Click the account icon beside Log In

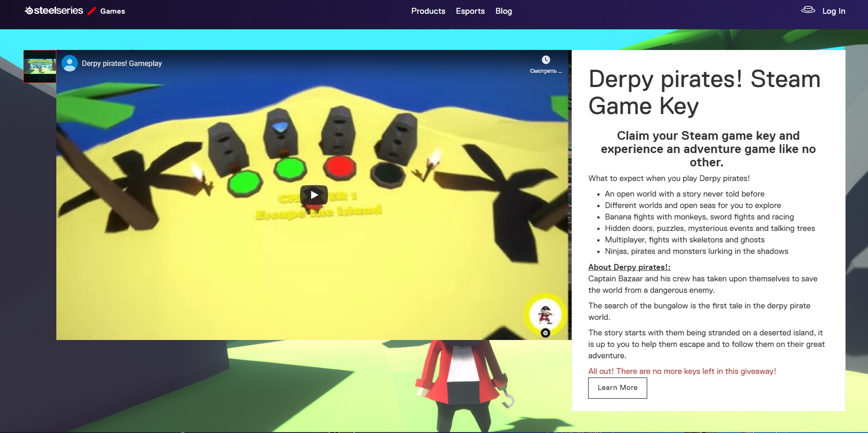pos(808,10)
